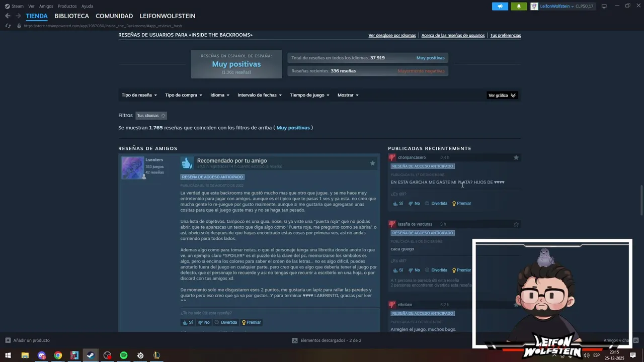Screen dimensions: 644x362
Task: Mark Lseaters' review helpful with Sí
Action: [x=188, y=322]
